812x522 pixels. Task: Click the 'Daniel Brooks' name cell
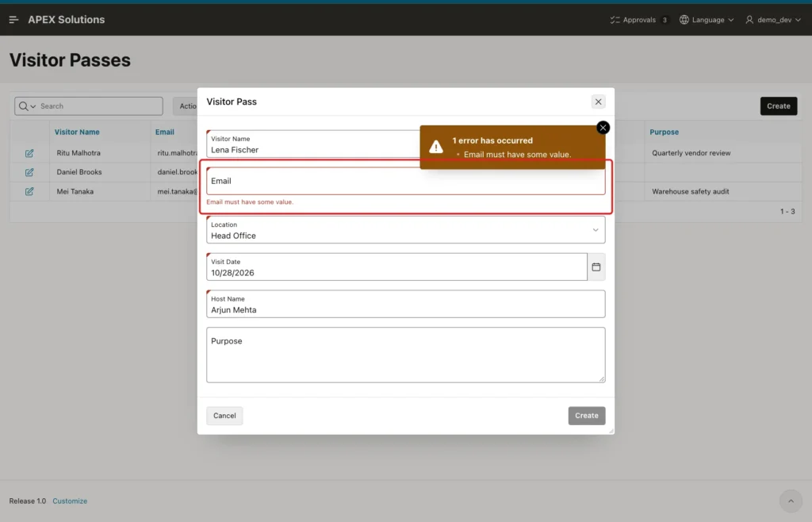point(79,172)
